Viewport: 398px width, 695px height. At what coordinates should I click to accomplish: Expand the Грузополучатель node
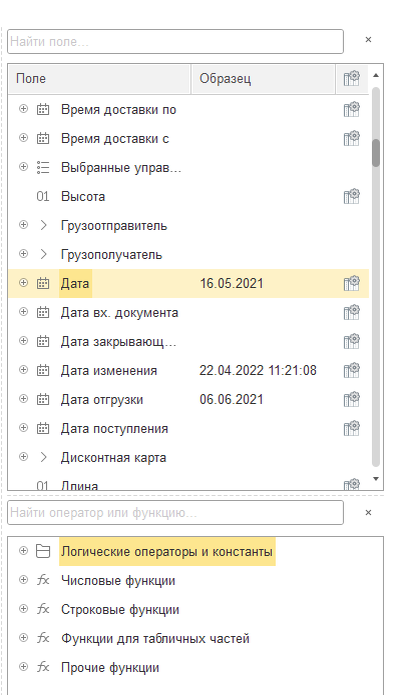[x=23, y=254]
